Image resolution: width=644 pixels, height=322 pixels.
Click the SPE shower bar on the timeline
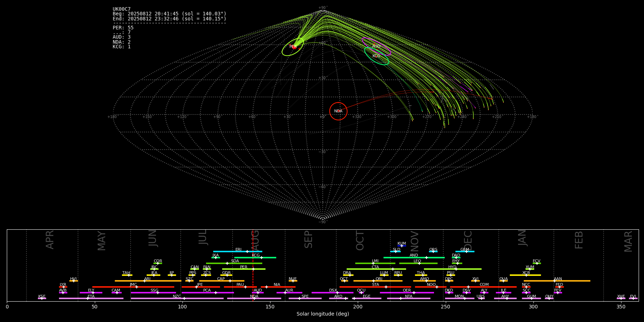click(x=305, y=298)
